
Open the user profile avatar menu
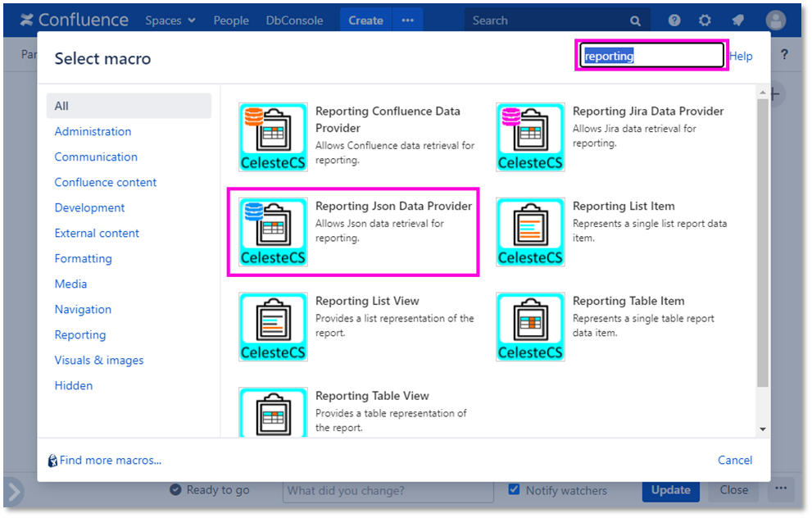coord(775,20)
